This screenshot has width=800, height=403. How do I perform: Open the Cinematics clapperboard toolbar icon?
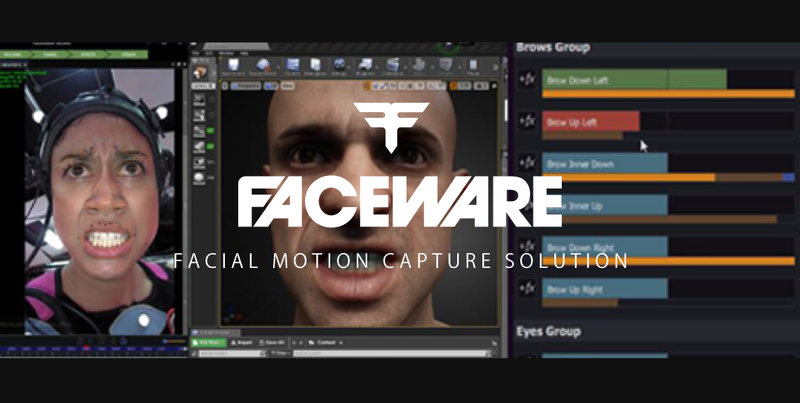tap(392, 67)
